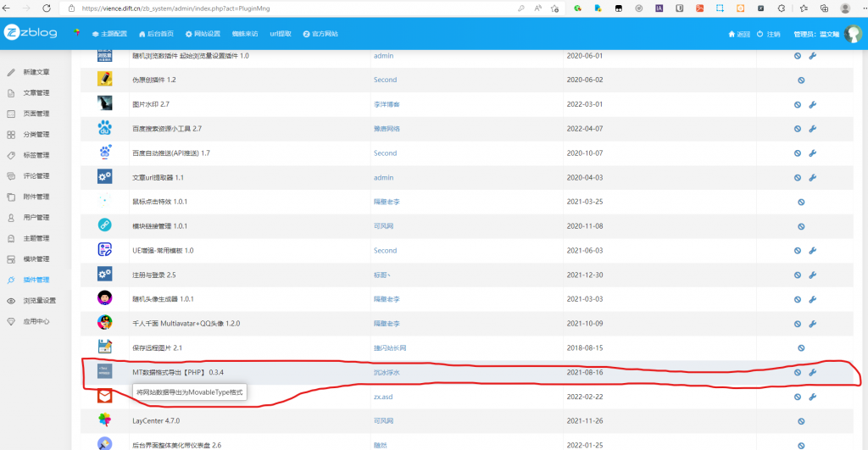Viewport: 868px width, 450px height.
Task: Click the 文章url提取器 gear plugin icon
Action: [x=105, y=177]
